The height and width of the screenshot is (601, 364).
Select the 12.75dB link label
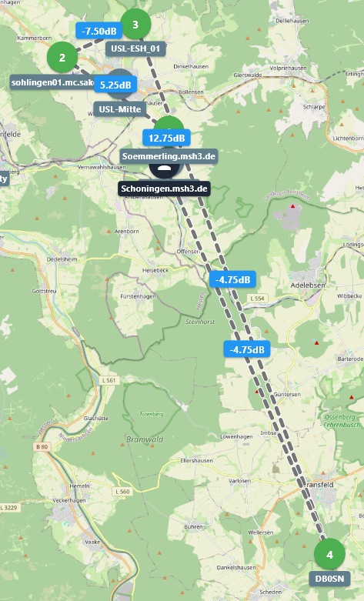[x=167, y=138]
